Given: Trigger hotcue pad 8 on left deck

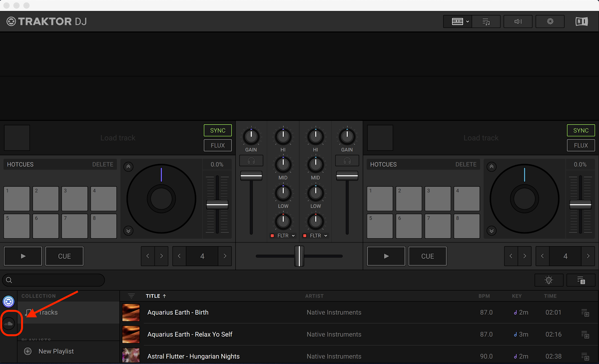Looking at the screenshot, I should (104, 226).
